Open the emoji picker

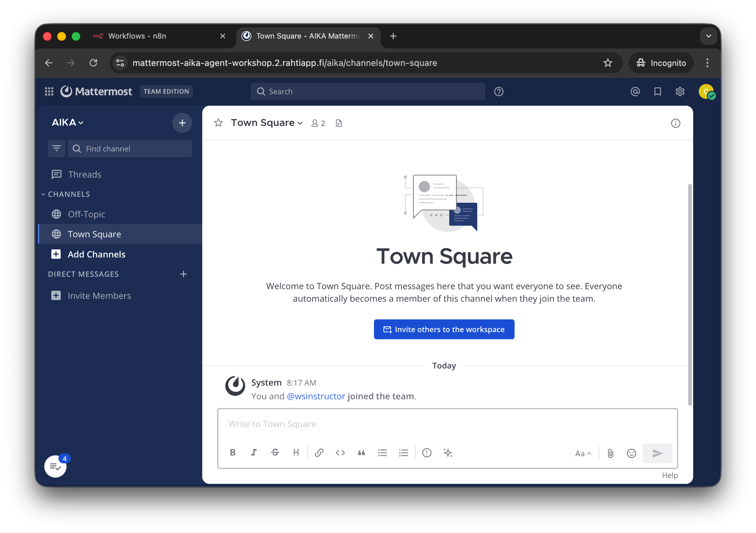click(x=631, y=453)
